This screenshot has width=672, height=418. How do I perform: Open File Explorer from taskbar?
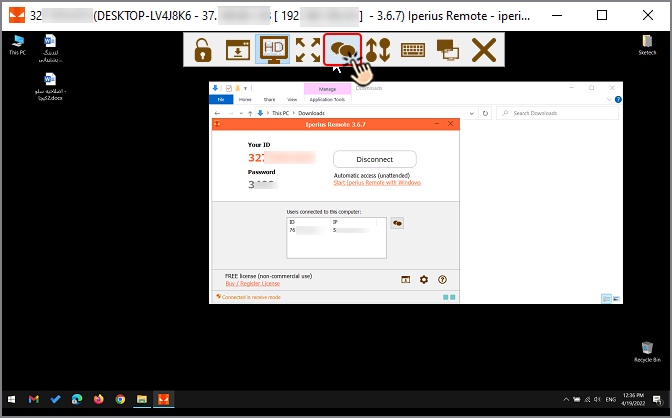142,399
